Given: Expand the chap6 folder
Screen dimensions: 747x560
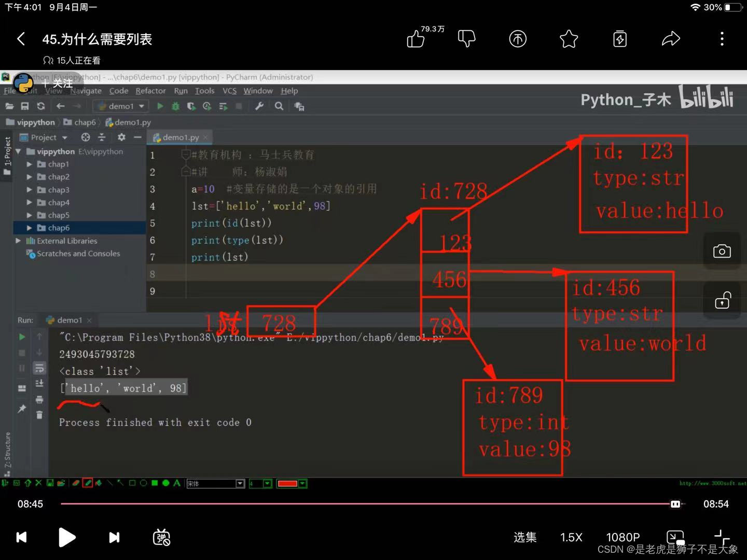Looking at the screenshot, I should (30, 228).
